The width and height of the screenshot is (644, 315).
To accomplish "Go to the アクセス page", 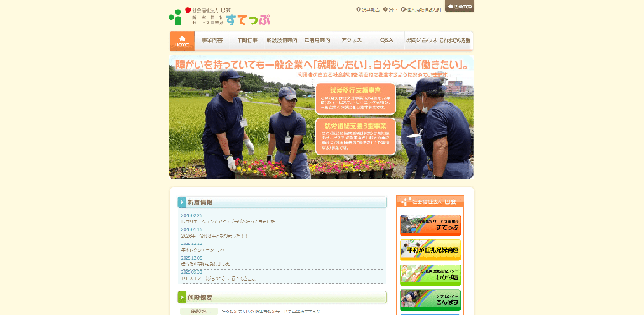I will (x=352, y=40).
